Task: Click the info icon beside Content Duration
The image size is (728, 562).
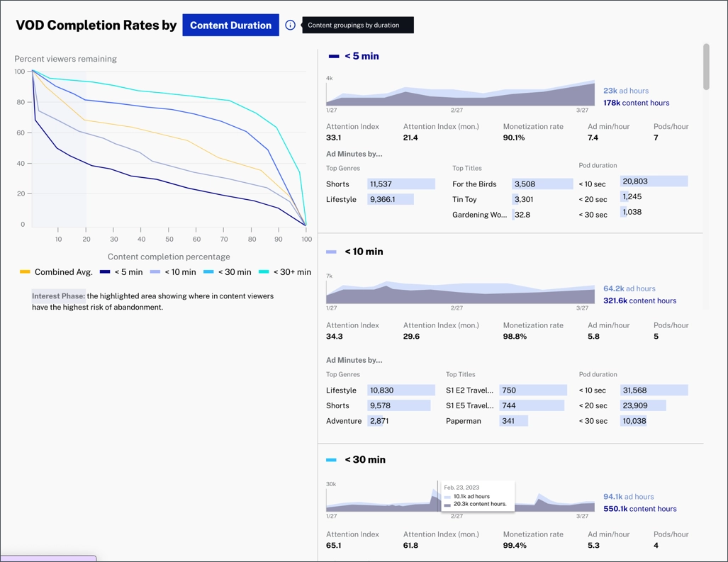Action: point(290,26)
